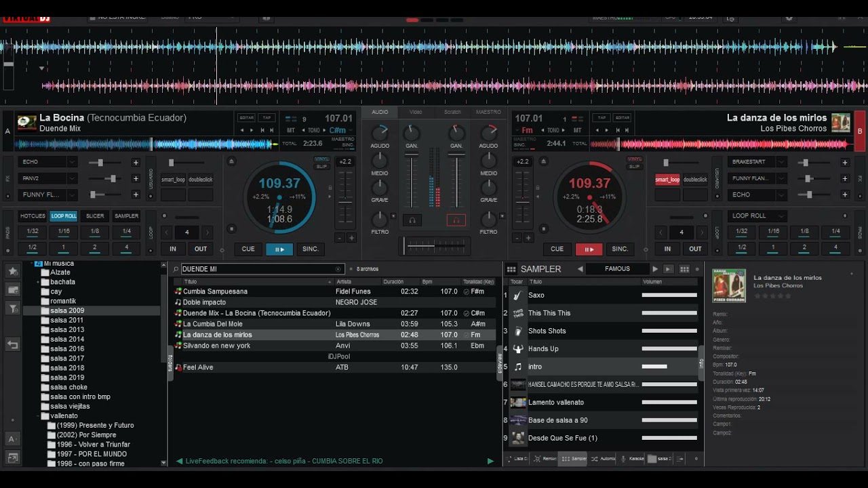This screenshot has height=488, width=868.
Task: Toggle SLIP mode on deck A
Action: tap(321, 166)
